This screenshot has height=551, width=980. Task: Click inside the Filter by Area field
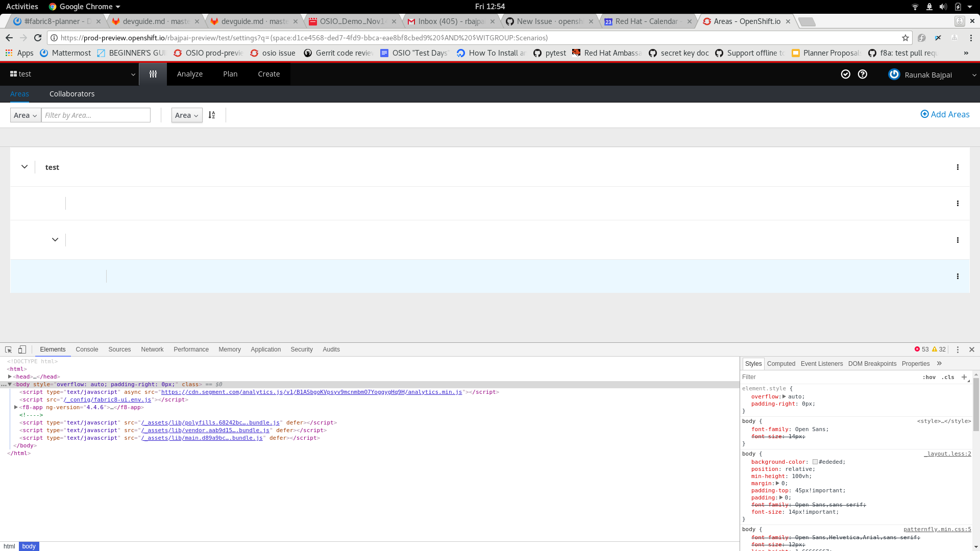point(95,115)
